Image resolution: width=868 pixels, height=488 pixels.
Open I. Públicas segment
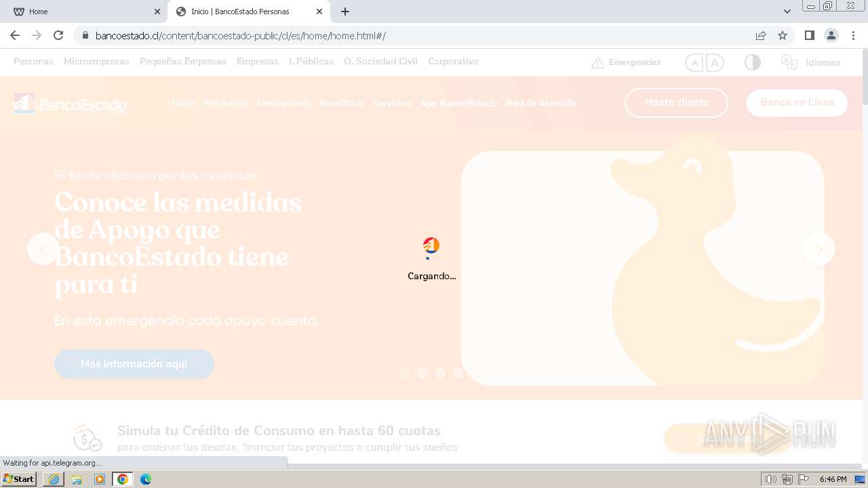311,61
